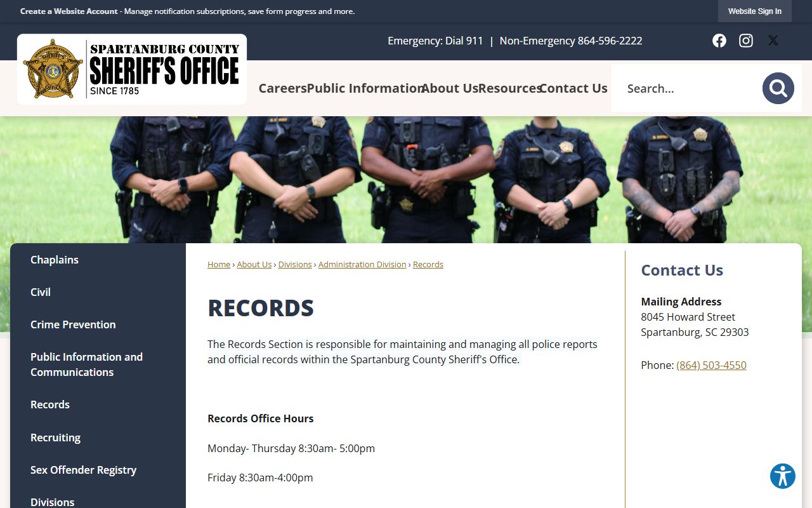Click 8045 Howard Street address text
This screenshot has height=508, width=812.
[x=688, y=317]
